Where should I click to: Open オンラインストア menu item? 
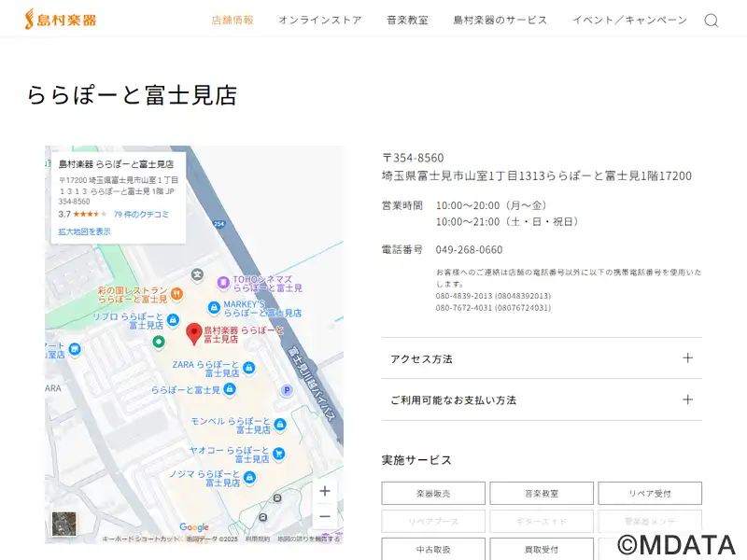point(320,21)
